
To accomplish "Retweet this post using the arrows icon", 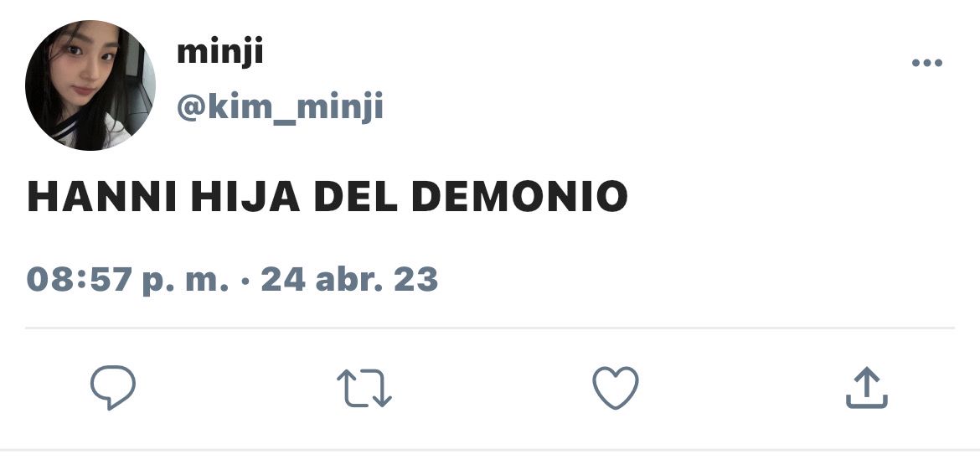I will pyautogui.click(x=364, y=388).
